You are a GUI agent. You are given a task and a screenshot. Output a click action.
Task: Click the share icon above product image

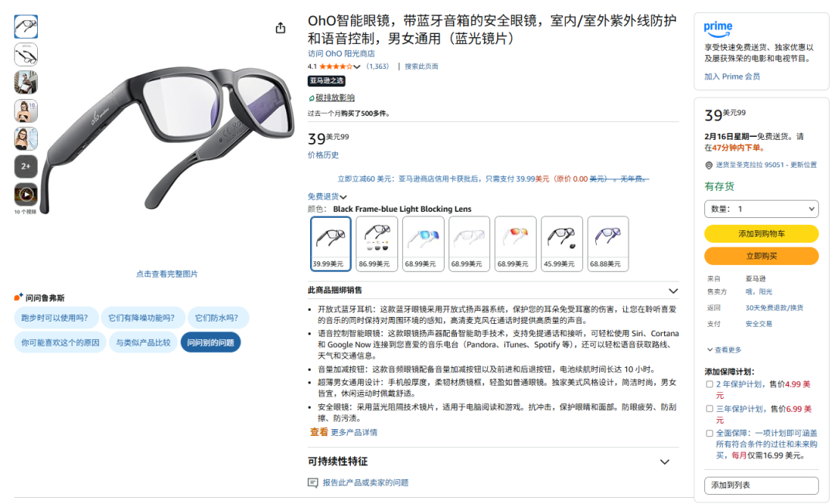click(280, 28)
